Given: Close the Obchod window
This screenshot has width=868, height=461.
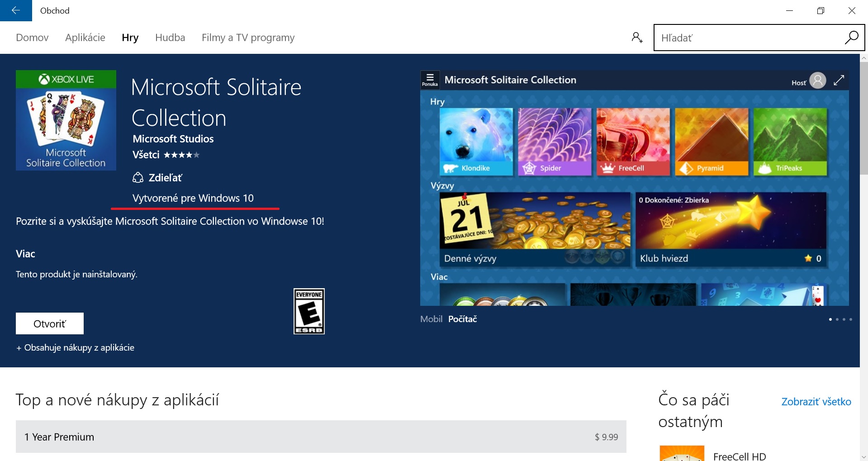Looking at the screenshot, I should 852,10.
